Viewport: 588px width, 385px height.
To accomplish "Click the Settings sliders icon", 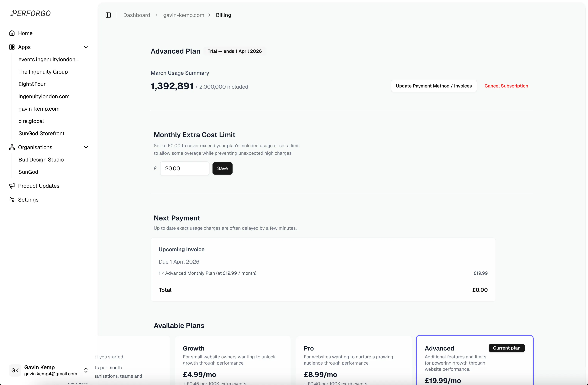I will click(x=12, y=200).
